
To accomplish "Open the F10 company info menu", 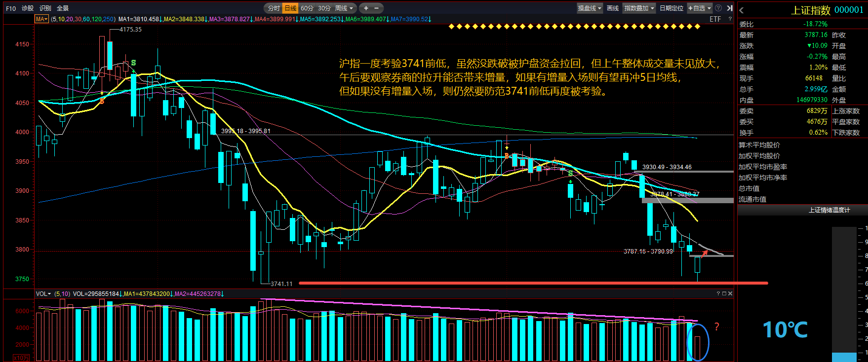I will pyautogui.click(x=11, y=8).
